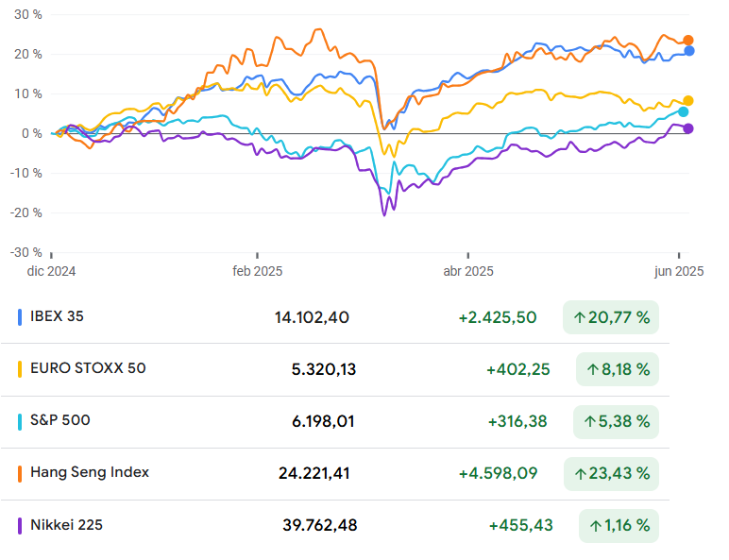Screen dimensions: 729x560
Task: Open the IBEX 35 index name
Action: click(57, 316)
